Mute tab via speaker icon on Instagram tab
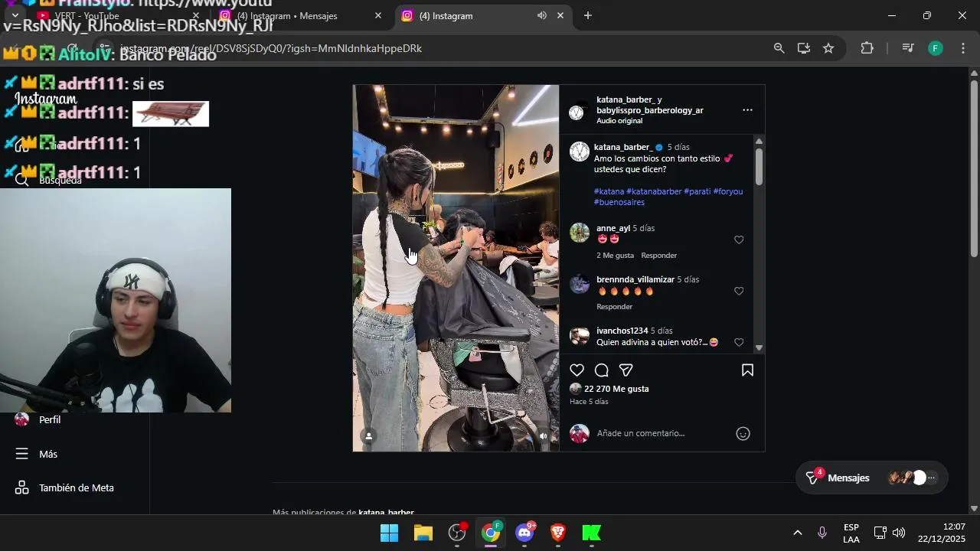The image size is (980, 551). [542, 15]
